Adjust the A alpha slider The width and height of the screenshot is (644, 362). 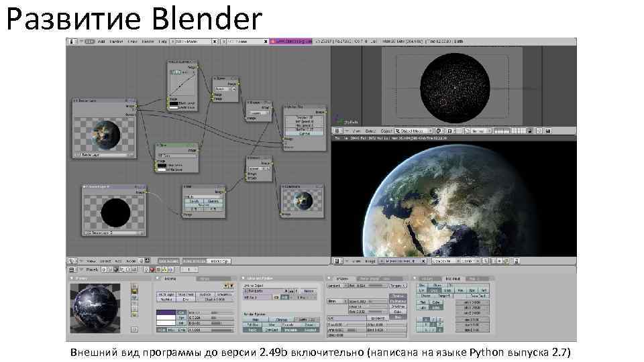[211, 330]
